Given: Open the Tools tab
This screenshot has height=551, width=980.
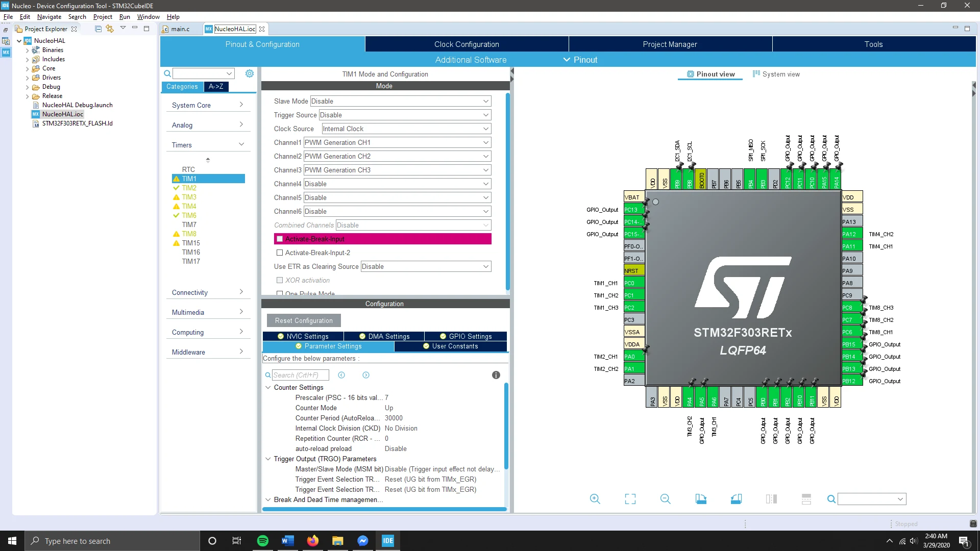Looking at the screenshot, I should point(873,44).
